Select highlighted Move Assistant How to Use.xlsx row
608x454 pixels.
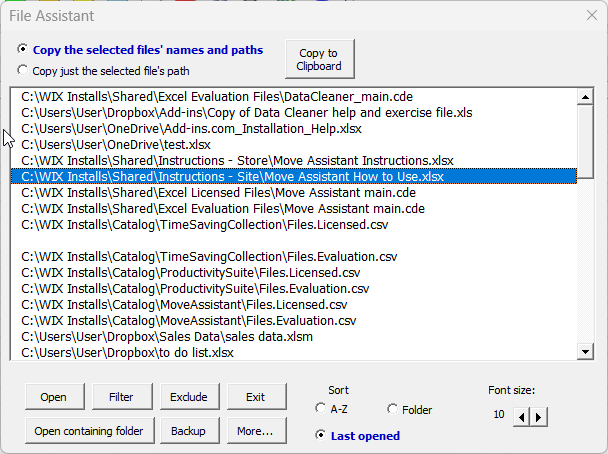click(294, 176)
